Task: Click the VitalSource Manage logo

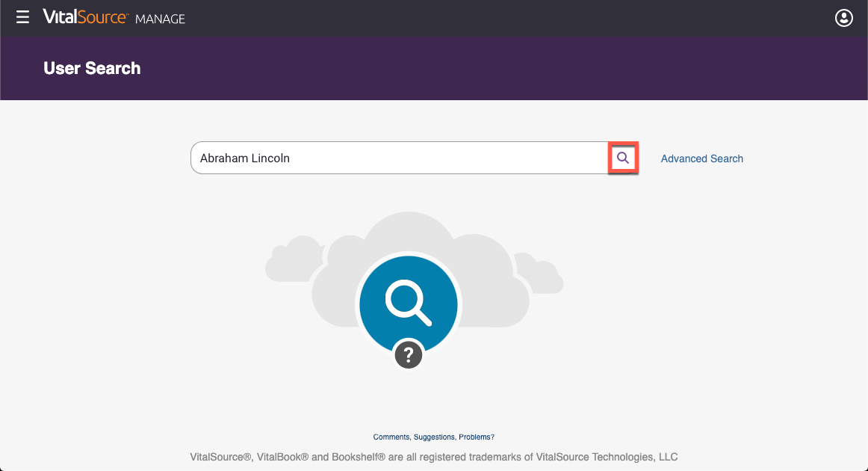Action: 114,18
